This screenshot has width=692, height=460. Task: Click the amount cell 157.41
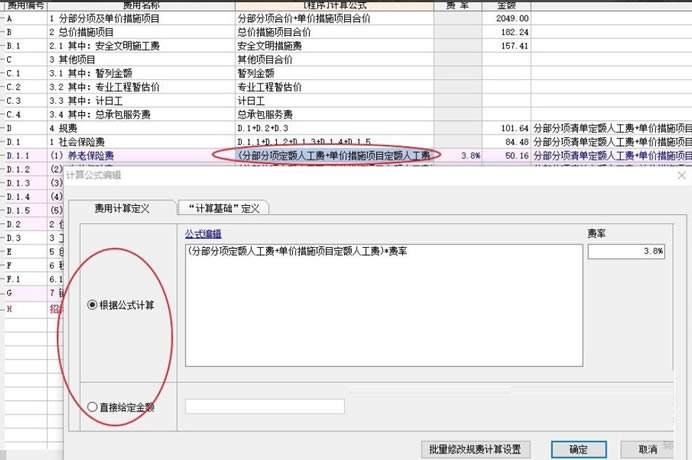(506, 46)
